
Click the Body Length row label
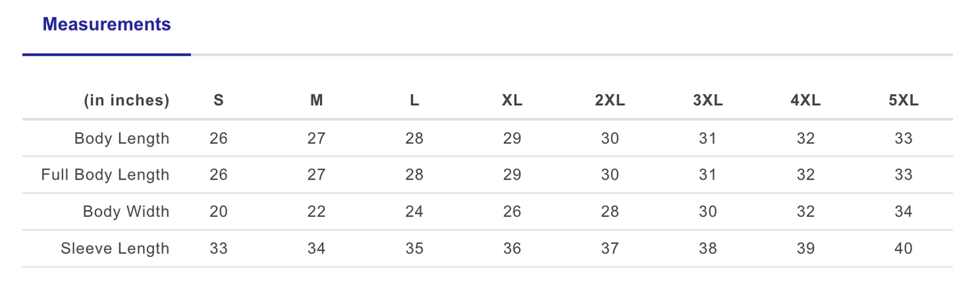tap(122, 139)
